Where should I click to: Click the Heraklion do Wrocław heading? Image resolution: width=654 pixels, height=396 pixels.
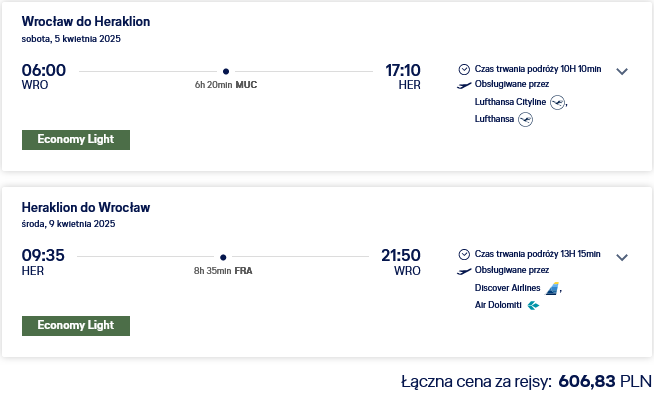click(86, 207)
